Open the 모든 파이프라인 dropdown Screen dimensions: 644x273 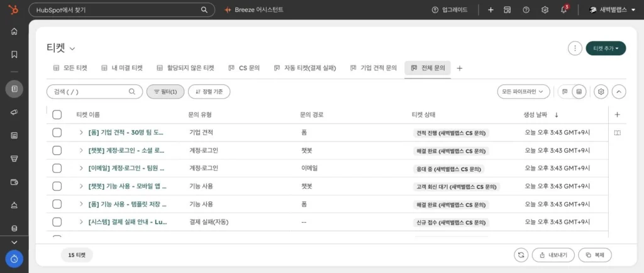click(523, 92)
